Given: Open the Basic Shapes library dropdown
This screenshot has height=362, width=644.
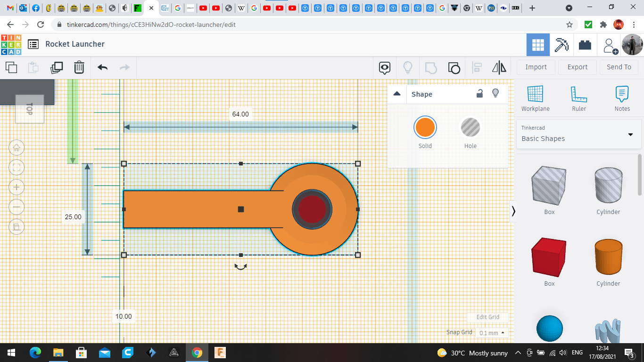Looking at the screenshot, I should pyautogui.click(x=579, y=134).
